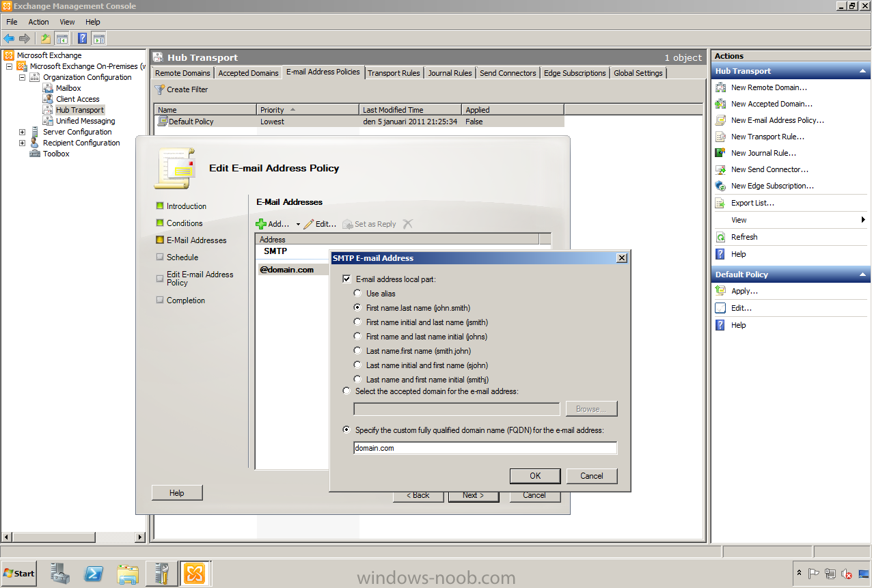Choose New E-mail Address Policy action
Image resolution: width=872 pixels, height=588 pixels.
point(777,120)
